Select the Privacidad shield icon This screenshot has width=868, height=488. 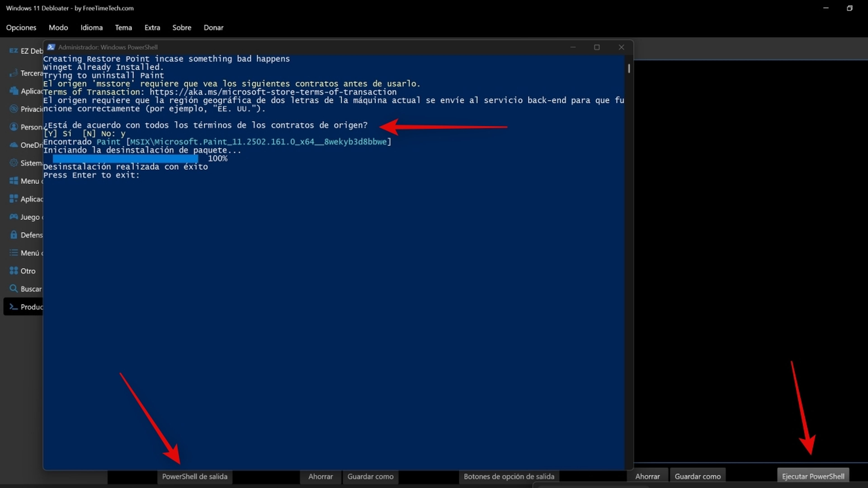[14, 109]
